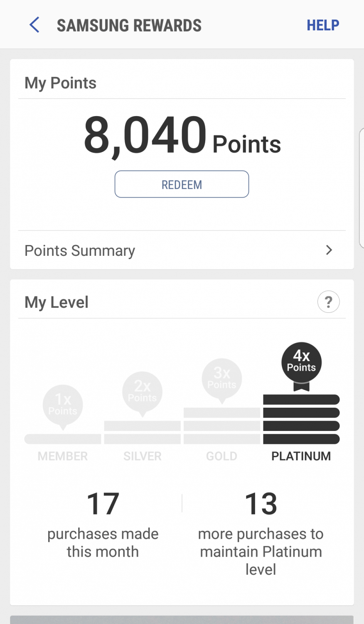The width and height of the screenshot is (364, 624).
Task: Tap the back arrow icon
Action: (34, 25)
